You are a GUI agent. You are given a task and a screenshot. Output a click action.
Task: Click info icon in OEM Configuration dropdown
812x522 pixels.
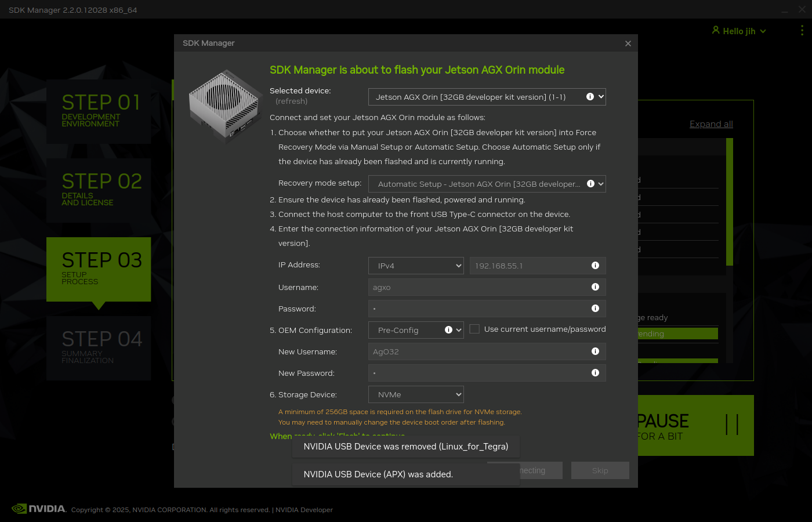448,330
